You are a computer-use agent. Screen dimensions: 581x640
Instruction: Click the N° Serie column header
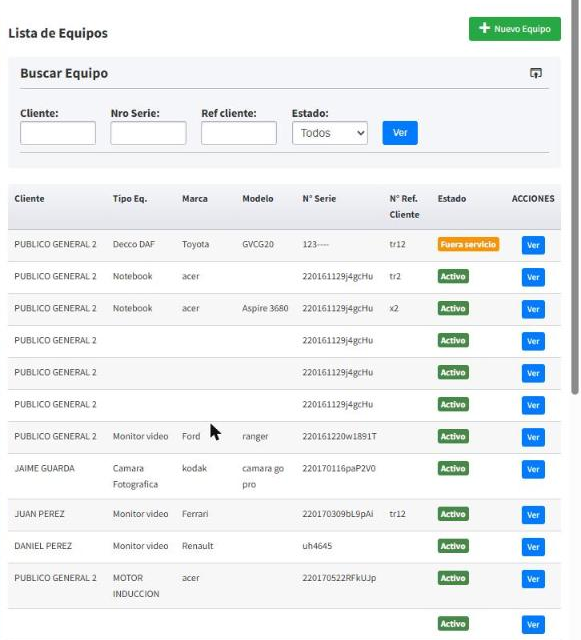tap(319, 199)
